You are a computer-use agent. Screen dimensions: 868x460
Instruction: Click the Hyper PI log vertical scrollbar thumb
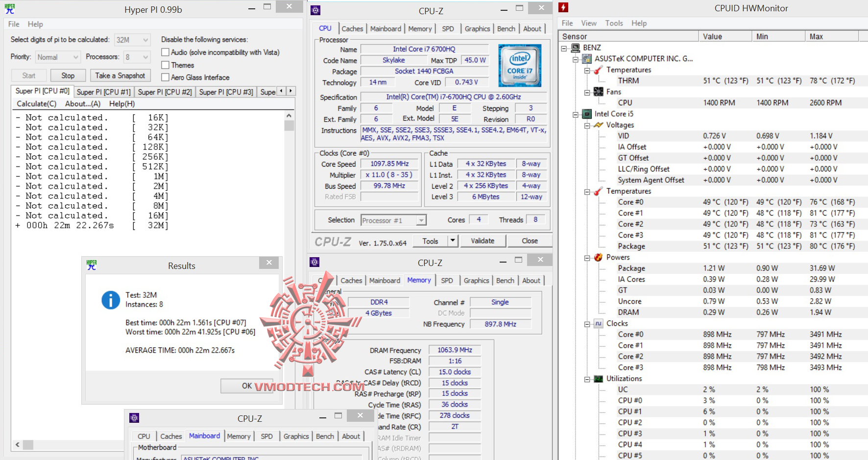coord(289,125)
